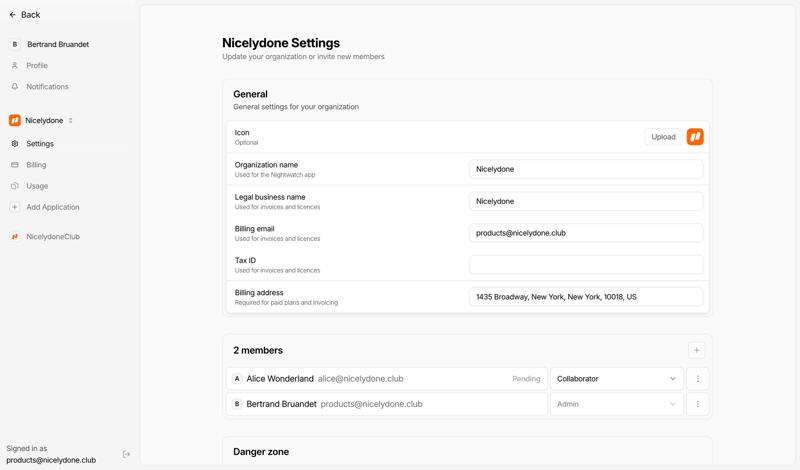Open the Billing card icon in sidebar

point(15,165)
